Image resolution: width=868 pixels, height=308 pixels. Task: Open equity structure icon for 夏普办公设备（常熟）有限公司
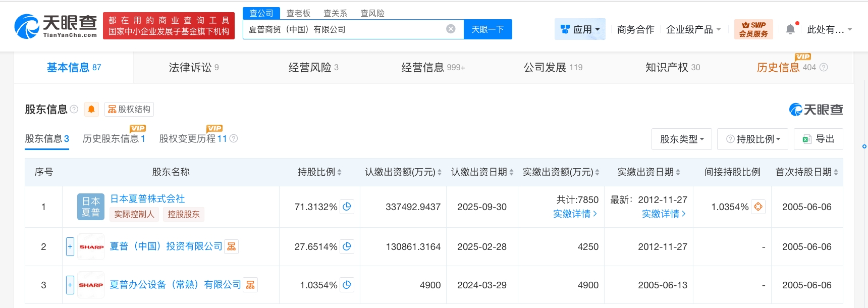click(250, 285)
